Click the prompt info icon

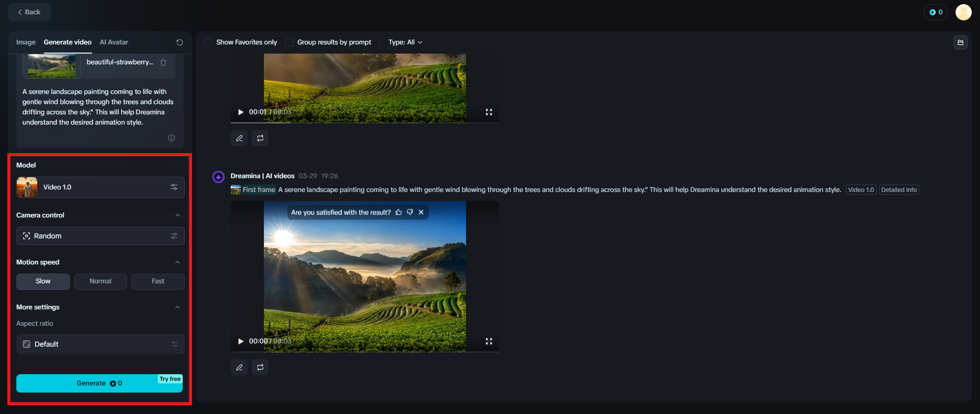click(x=171, y=138)
